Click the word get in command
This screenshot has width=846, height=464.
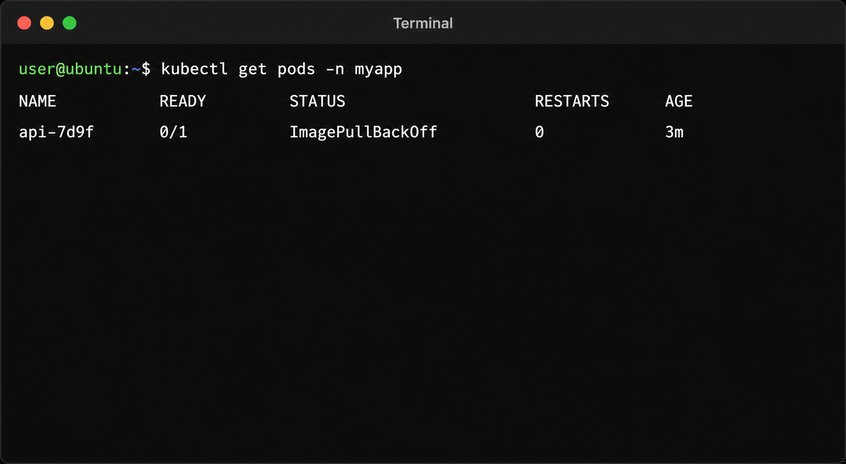coord(253,70)
